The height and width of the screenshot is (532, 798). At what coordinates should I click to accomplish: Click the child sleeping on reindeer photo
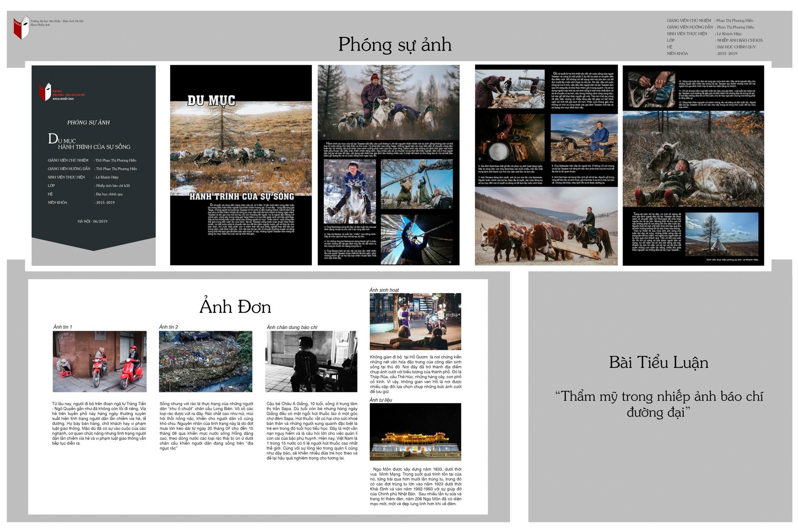693,159
